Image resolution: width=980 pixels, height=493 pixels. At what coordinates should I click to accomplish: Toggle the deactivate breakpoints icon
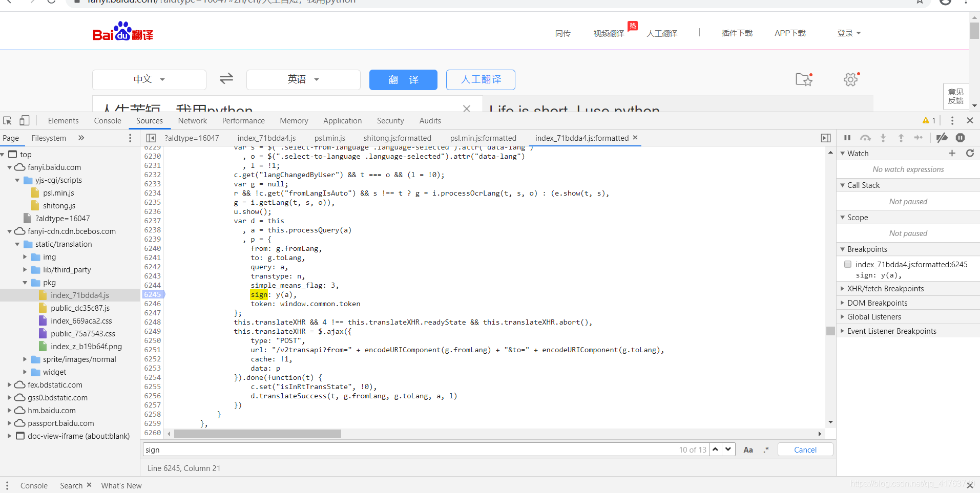pyautogui.click(x=942, y=138)
